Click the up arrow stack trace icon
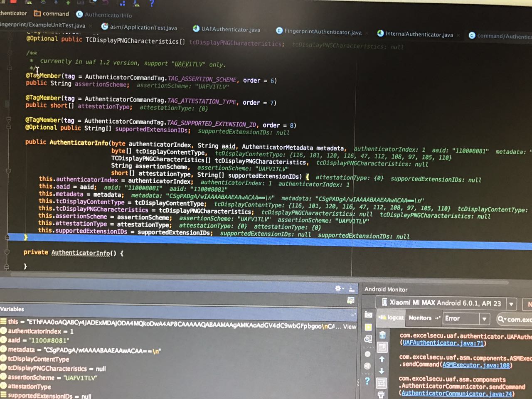This screenshot has height=399, width=532. click(x=382, y=359)
